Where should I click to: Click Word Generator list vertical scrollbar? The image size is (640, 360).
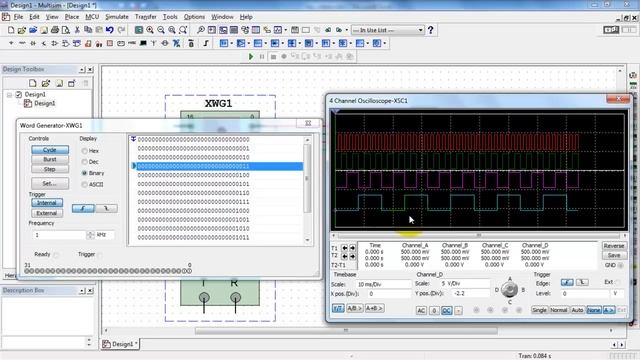tap(307, 179)
